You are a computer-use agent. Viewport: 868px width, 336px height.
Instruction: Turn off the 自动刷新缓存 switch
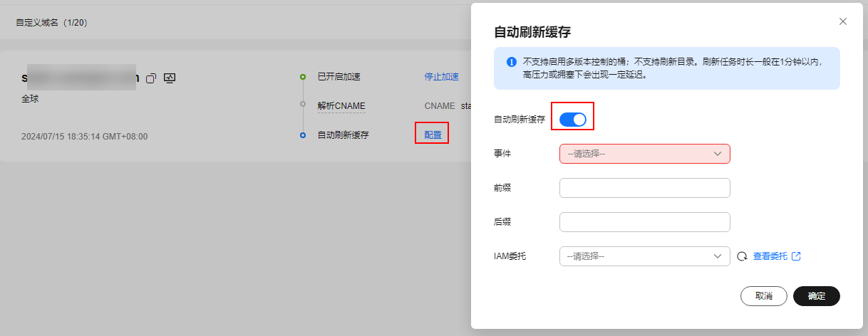pos(573,120)
